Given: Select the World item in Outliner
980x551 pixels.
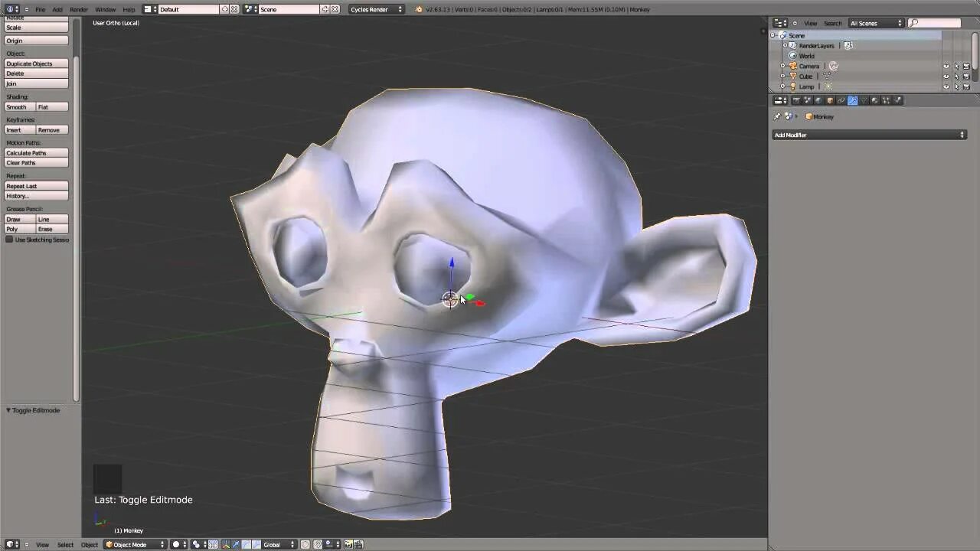Looking at the screenshot, I should (x=807, y=56).
